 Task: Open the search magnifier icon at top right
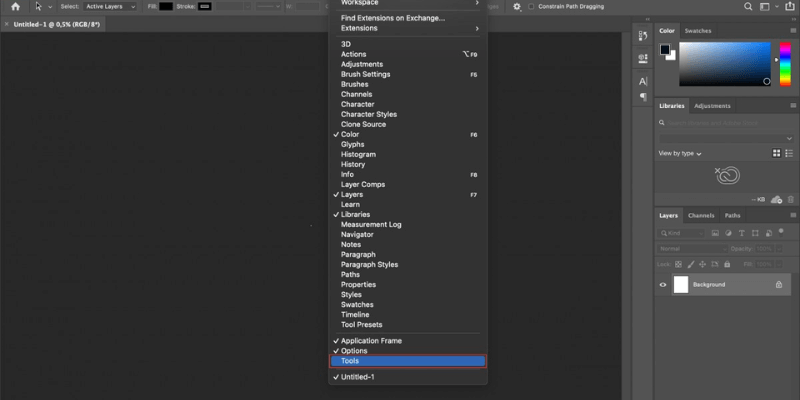(x=749, y=6)
